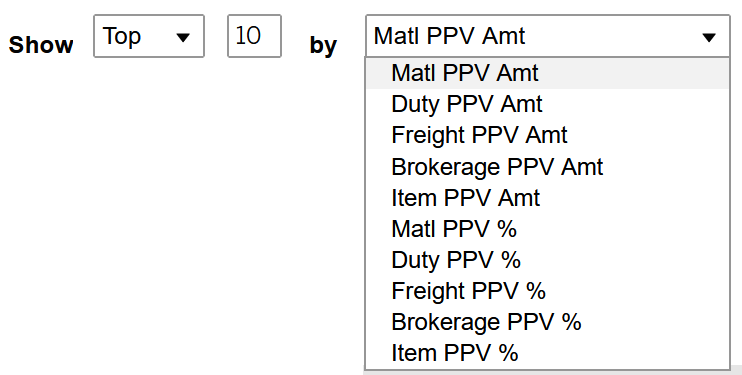Pick Freight PPV Amt from the list
Image resolution: width=742 pixels, height=375 pixels.
(x=548, y=135)
